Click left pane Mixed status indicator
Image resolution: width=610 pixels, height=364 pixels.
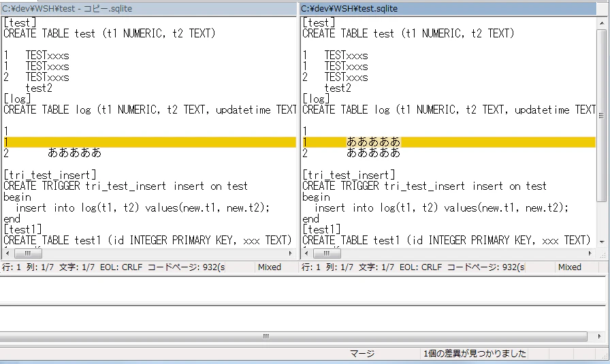[270, 267]
